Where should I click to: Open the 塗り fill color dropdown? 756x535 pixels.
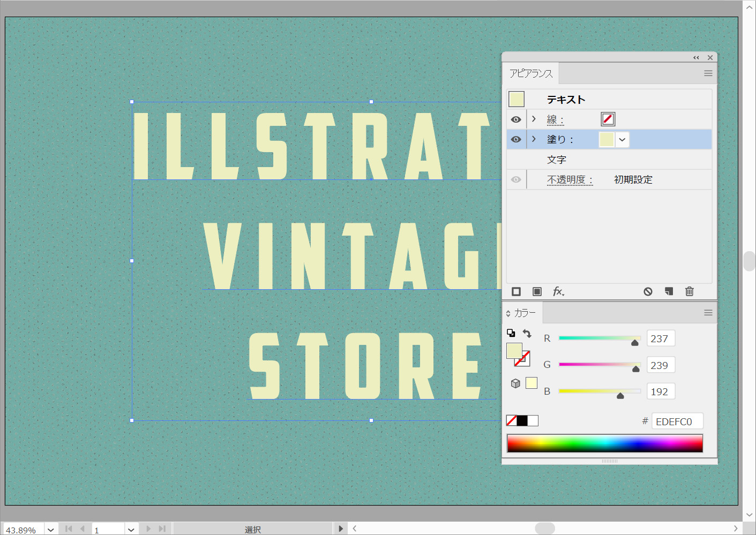tap(622, 140)
